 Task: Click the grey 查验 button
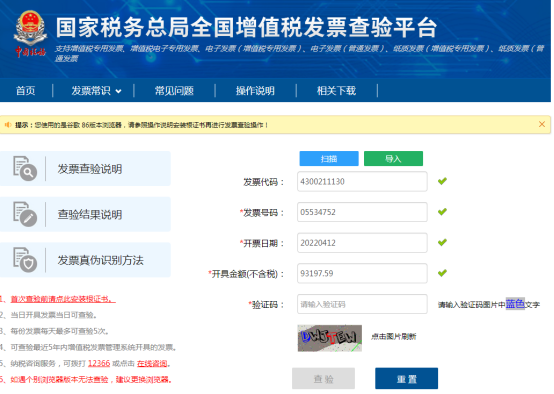coord(323,378)
